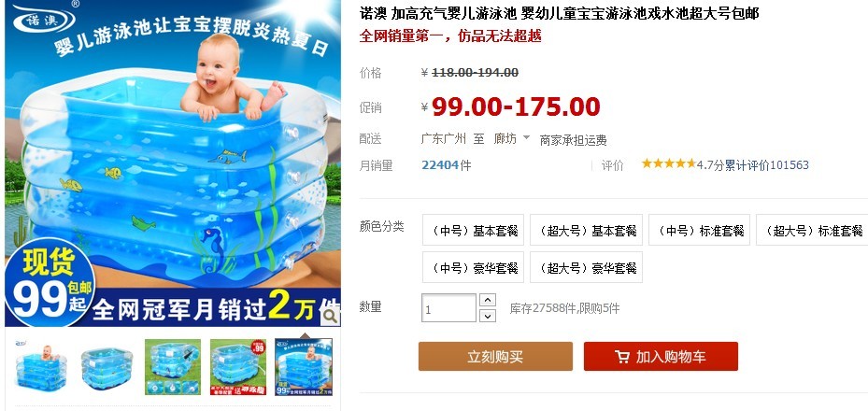
Task: Decrease quantity with the down arrow
Action: (487, 316)
